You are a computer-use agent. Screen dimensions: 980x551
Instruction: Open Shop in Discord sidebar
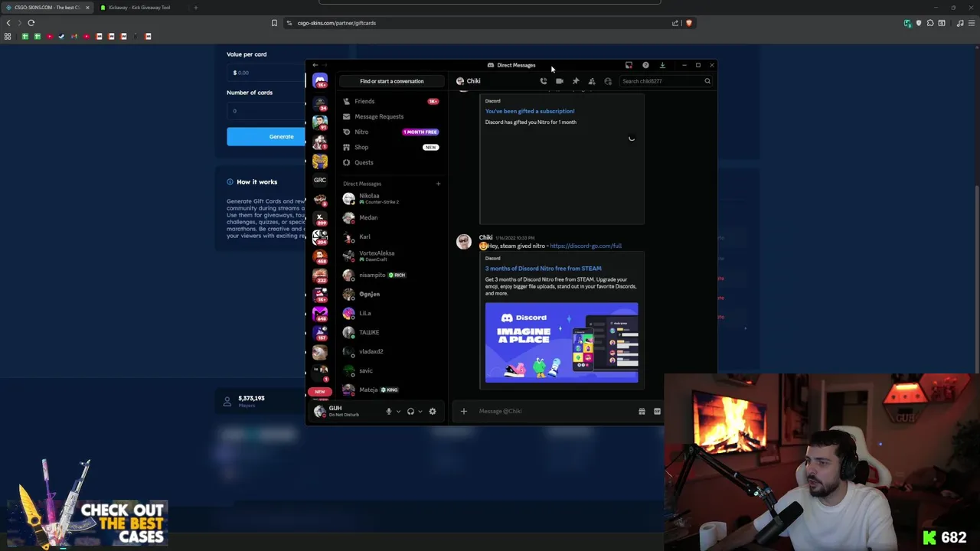[x=390, y=147]
